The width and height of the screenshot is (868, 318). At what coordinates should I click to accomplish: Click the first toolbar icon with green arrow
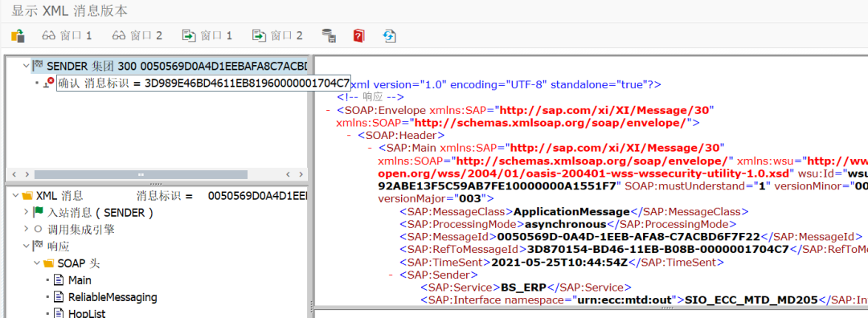pyautogui.click(x=18, y=36)
